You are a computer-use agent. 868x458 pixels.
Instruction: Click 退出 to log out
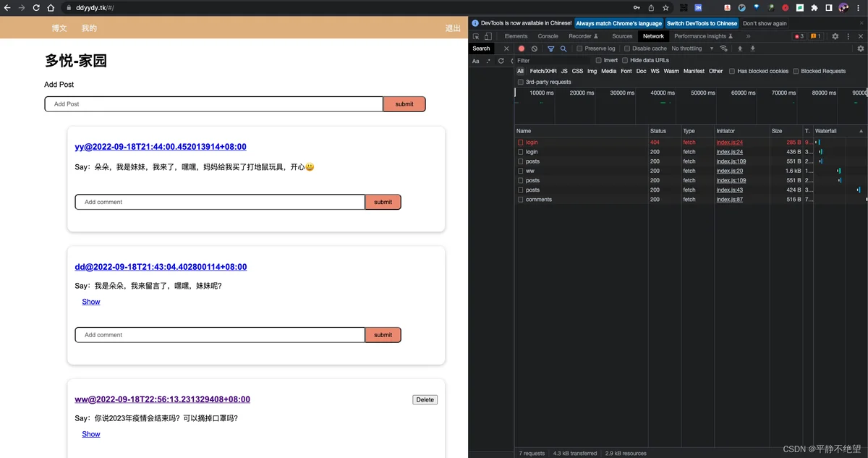click(x=453, y=28)
